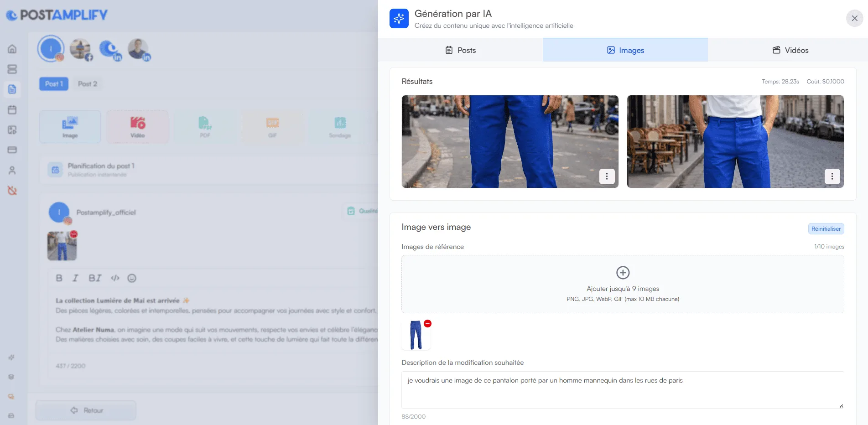Select the Instagram account avatar
868x425 pixels.
click(51, 48)
